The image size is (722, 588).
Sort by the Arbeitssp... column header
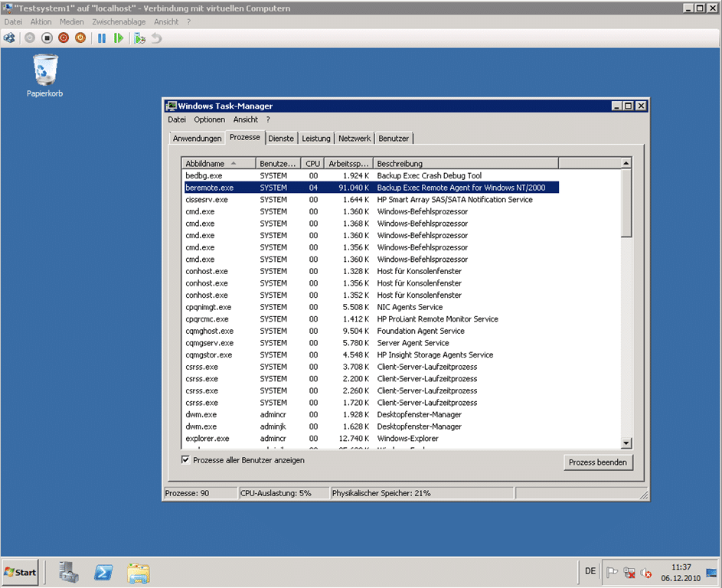click(x=348, y=164)
